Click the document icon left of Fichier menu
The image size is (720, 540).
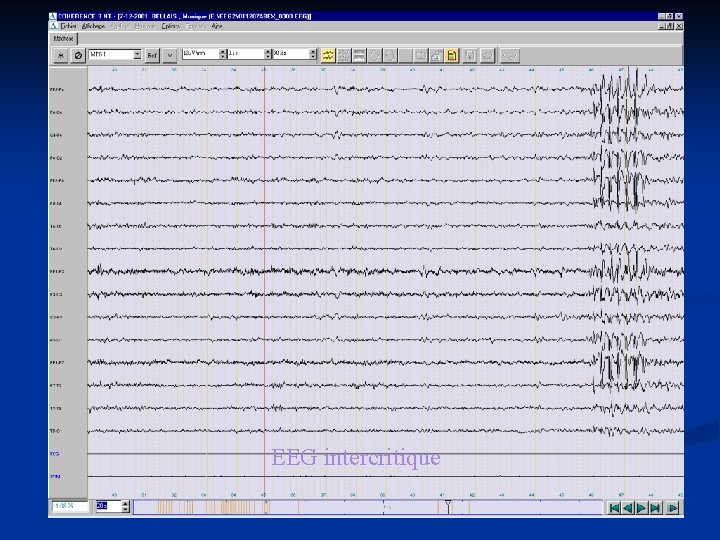point(53,26)
